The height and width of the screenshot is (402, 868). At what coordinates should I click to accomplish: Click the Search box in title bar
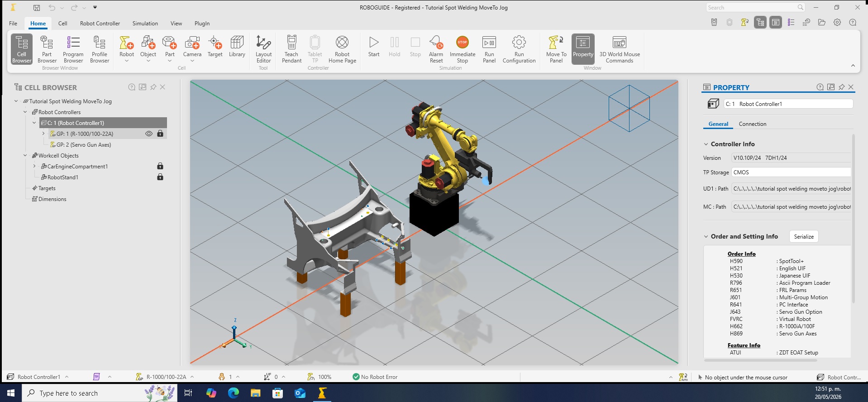(755, 8)
